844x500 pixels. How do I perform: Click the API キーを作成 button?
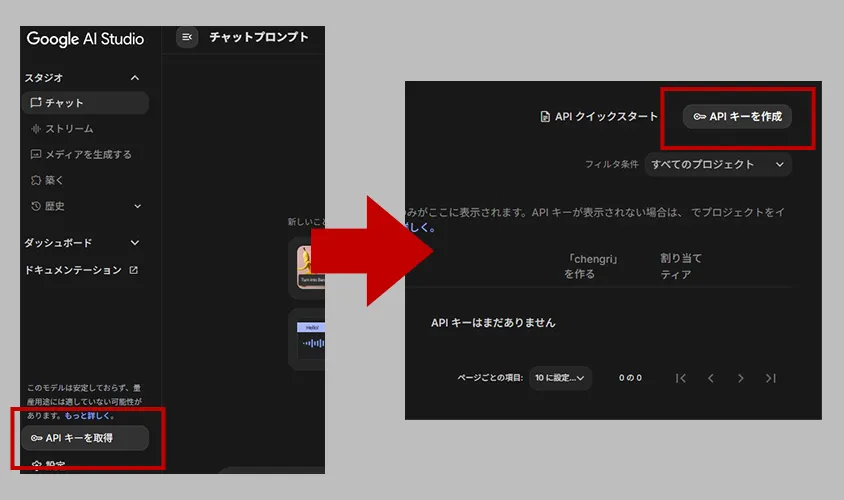tap(738, 117)
